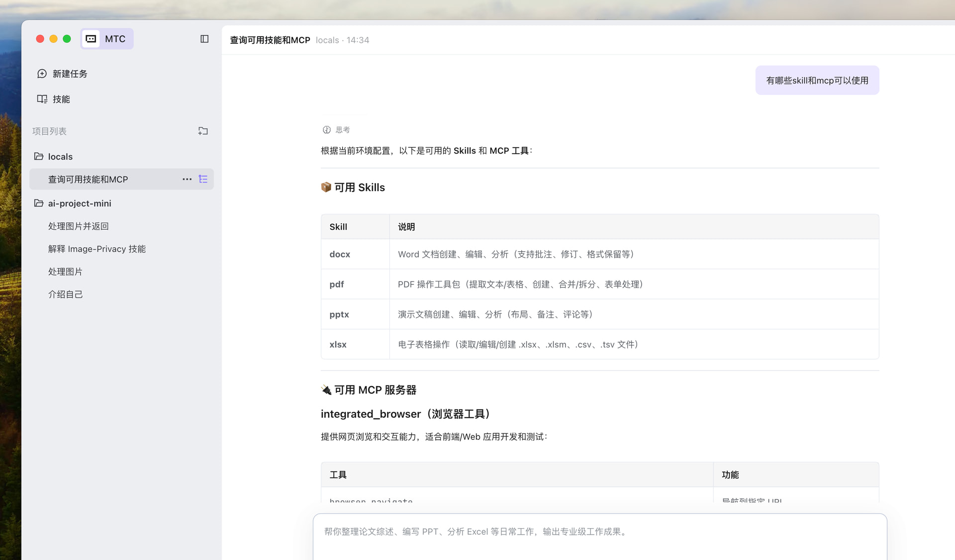This screenshot has height=560, width=955.
Task: Select the 处理图片 task
Action: (x=65, y=272)
